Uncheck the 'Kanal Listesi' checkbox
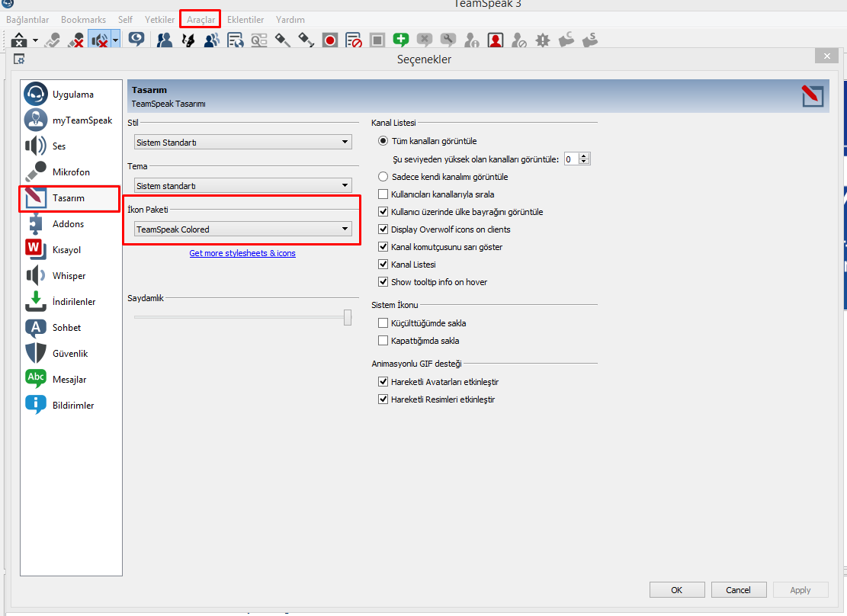 click(383, 265)
